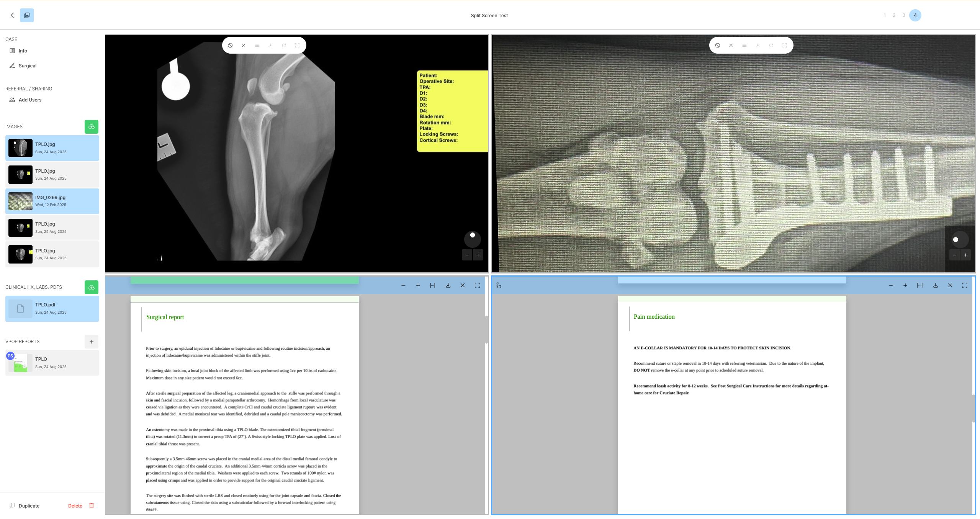Viewport: 980px width, 519px height.
Task: Go back with the left chevron arrow
Action: (x=12, y=15)
